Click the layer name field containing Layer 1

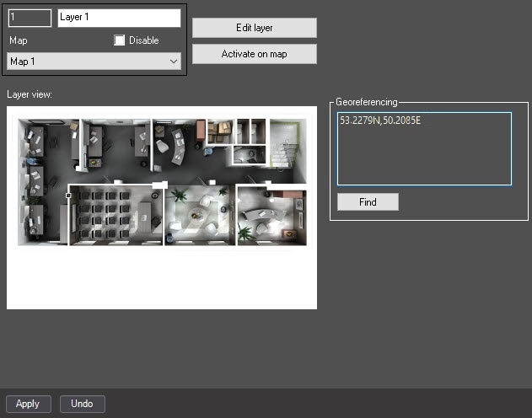click(x=119, y=18)
